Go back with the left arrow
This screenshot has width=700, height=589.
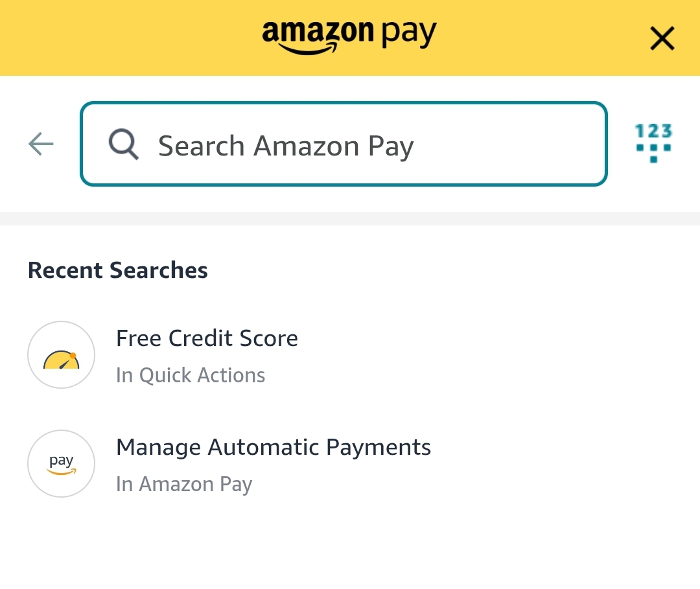(x=41, y=144)
